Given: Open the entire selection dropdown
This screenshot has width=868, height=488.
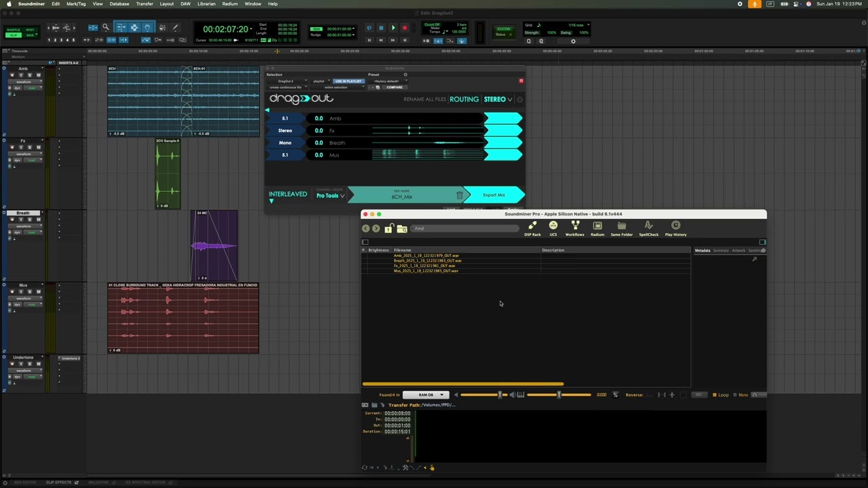Looking at the screenshot, I should [338, 87].
